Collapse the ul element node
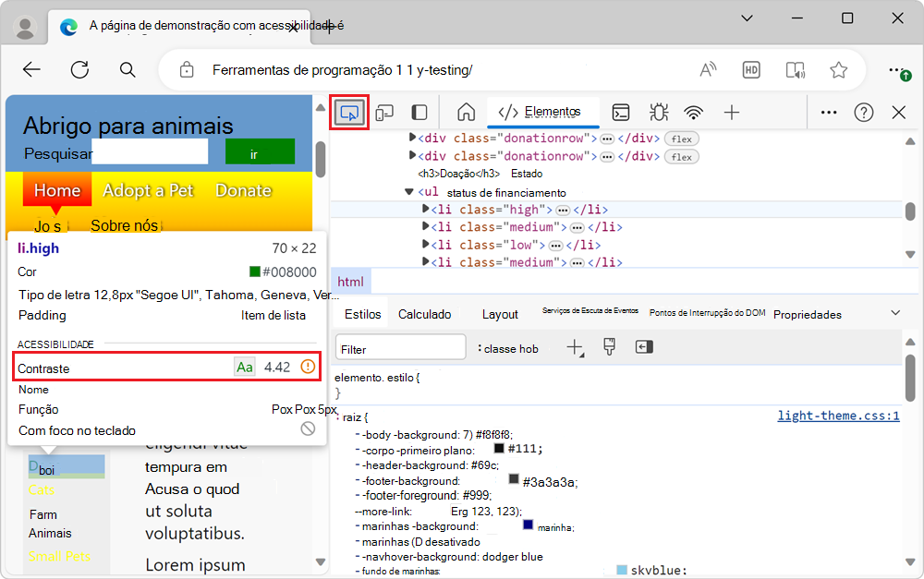 coord(409,191)
